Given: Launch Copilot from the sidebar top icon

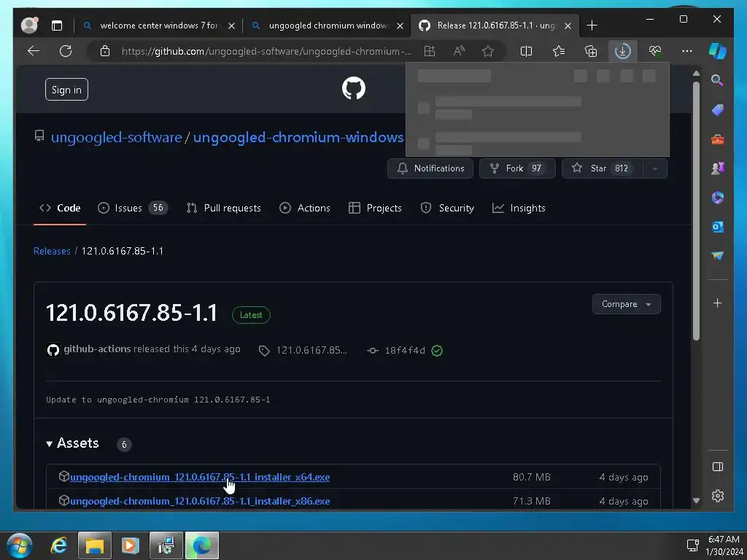Looking at the screenshot, I should coord(718,51).
